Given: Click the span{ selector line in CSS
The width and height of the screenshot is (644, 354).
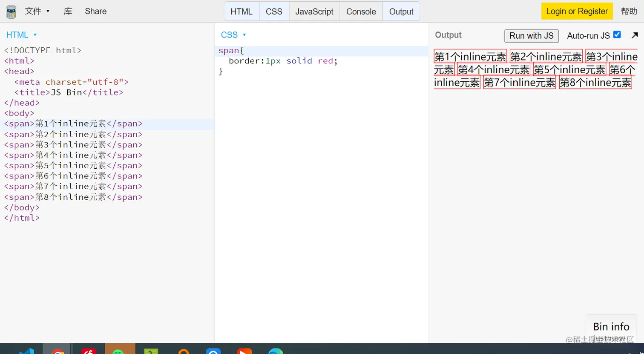Looking at the screenshot, I should point(231,50).
